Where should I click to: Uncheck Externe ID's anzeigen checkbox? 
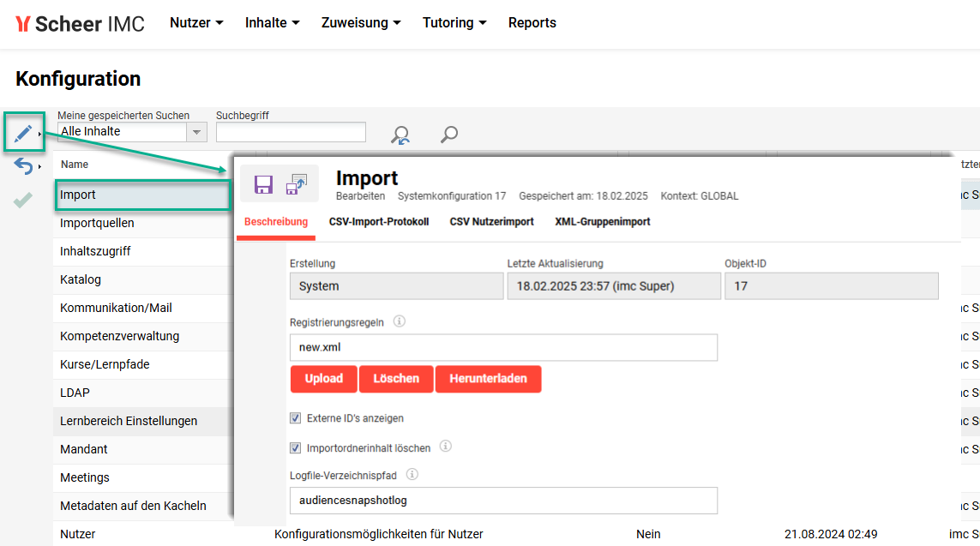point(296,418)
